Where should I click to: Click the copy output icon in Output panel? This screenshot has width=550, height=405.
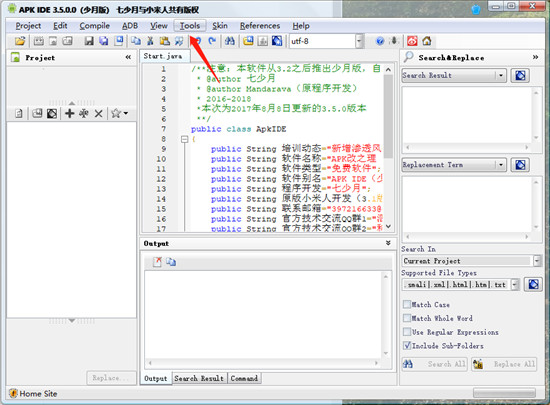pos(171,262)
